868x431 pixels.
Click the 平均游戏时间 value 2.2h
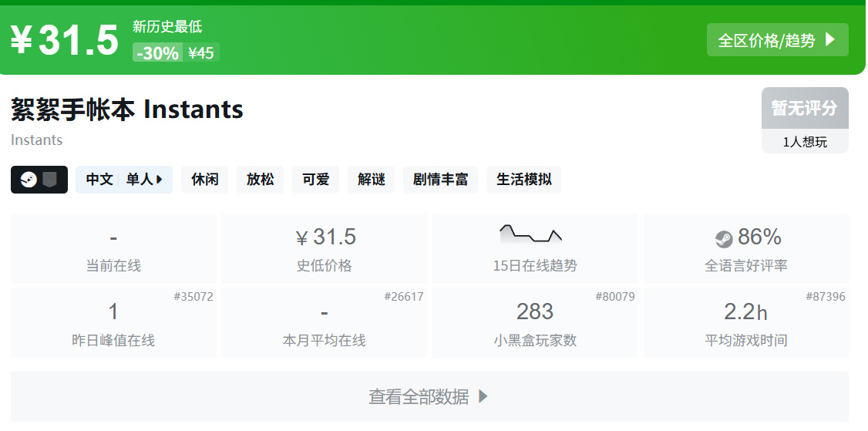(745, 312)
